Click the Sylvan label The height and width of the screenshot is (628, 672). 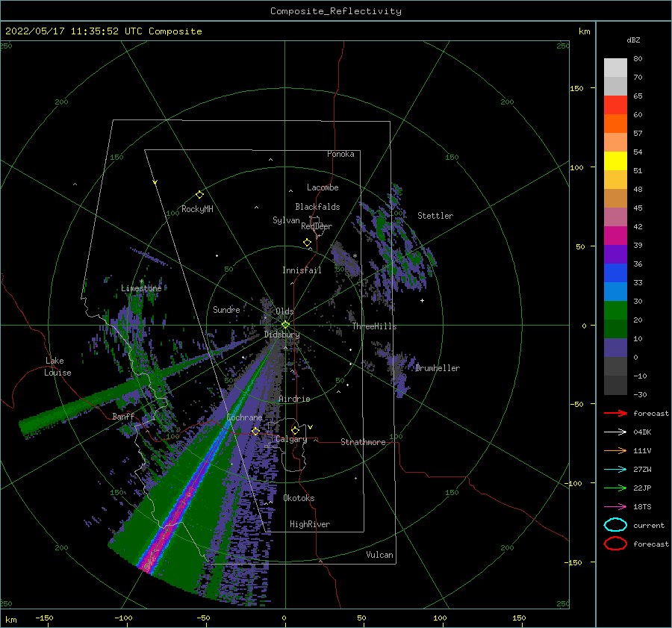pos(286,220)
